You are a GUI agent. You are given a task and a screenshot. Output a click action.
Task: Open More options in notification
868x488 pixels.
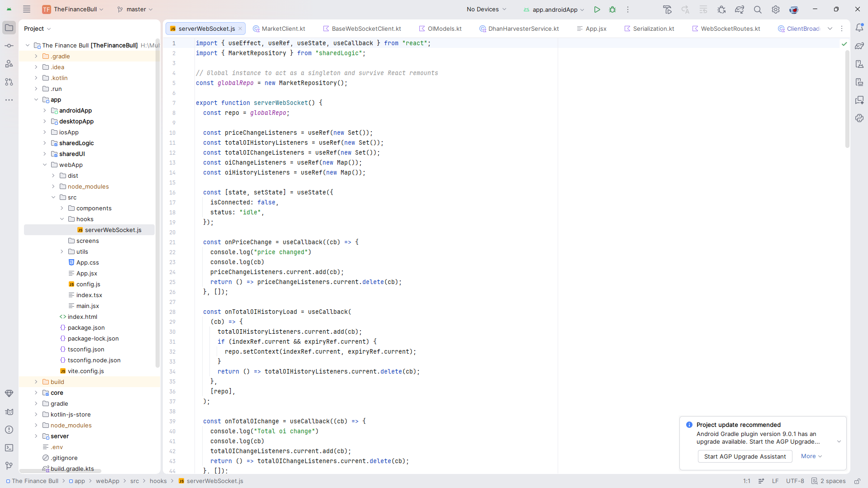[811, 456]
